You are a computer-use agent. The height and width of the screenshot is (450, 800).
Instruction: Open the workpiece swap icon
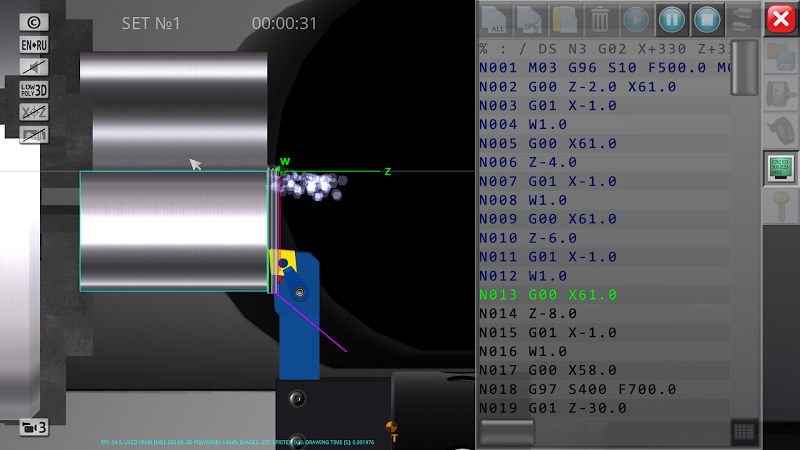(742, 20)
